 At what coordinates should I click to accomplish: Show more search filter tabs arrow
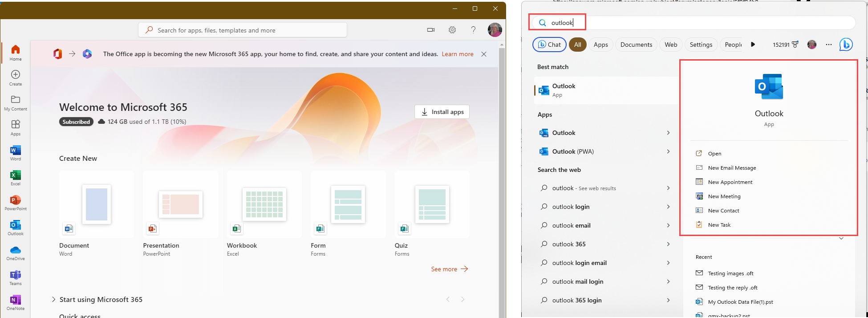click(753, 45)
